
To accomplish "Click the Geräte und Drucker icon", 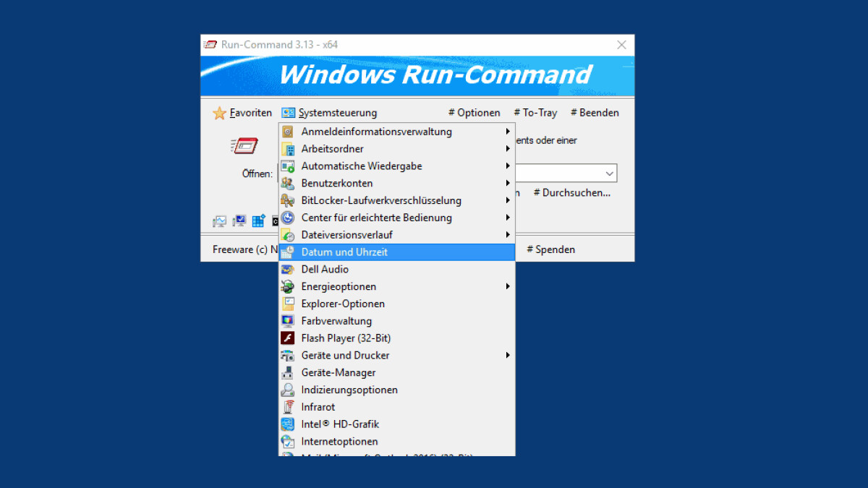I will coord(288,356).
